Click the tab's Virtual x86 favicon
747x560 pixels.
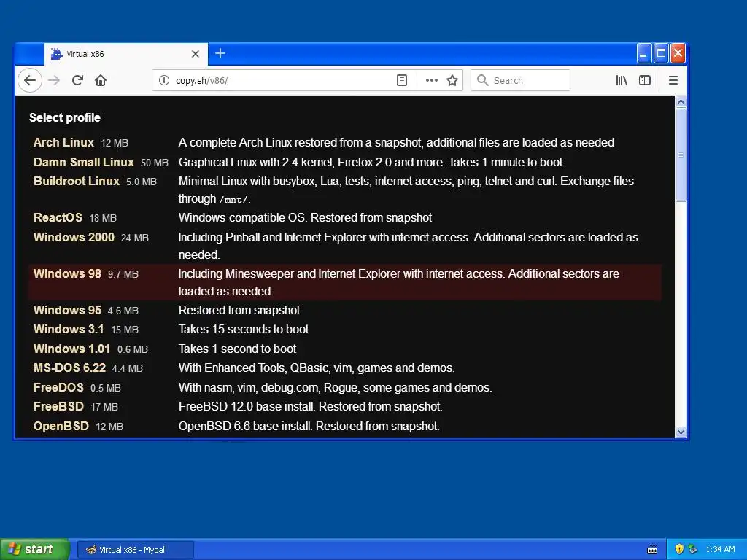tap(57, 54)
